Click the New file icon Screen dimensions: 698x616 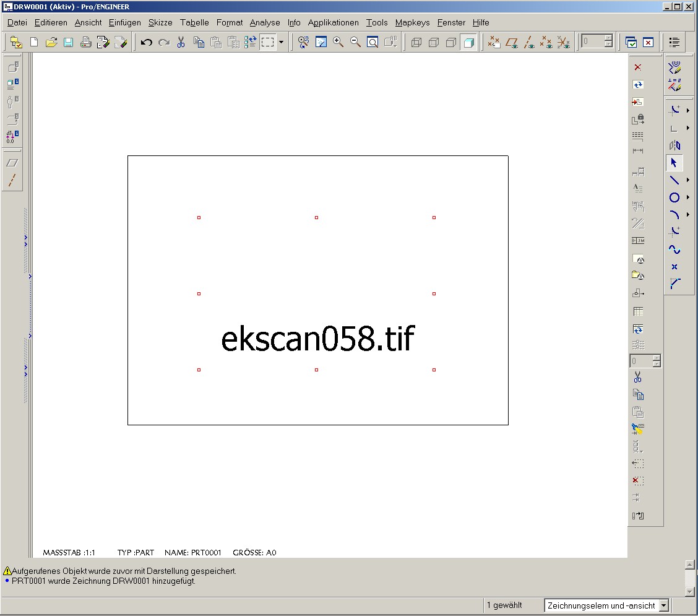click(x=34, y=42)
